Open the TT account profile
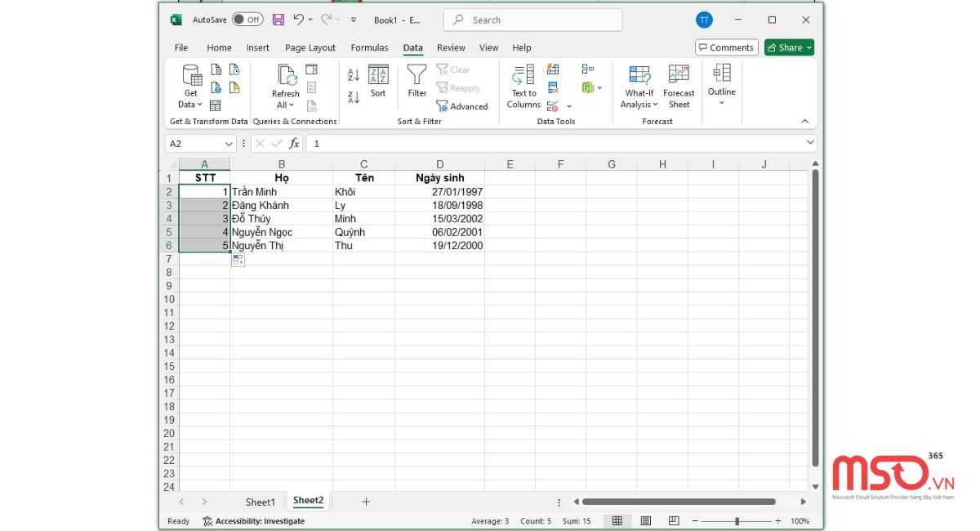The height and width of the screenshot is (531, 980). click(704, 20)
